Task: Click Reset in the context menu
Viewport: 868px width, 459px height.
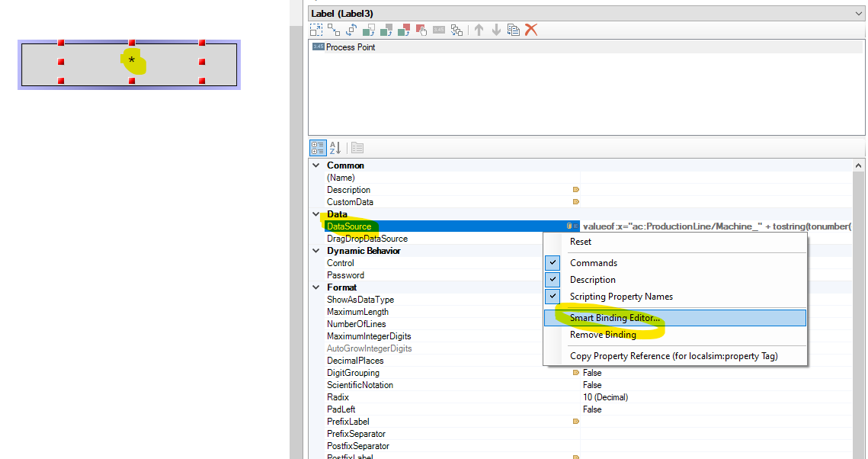Action: pyautogui.click(x=581, y=242)
